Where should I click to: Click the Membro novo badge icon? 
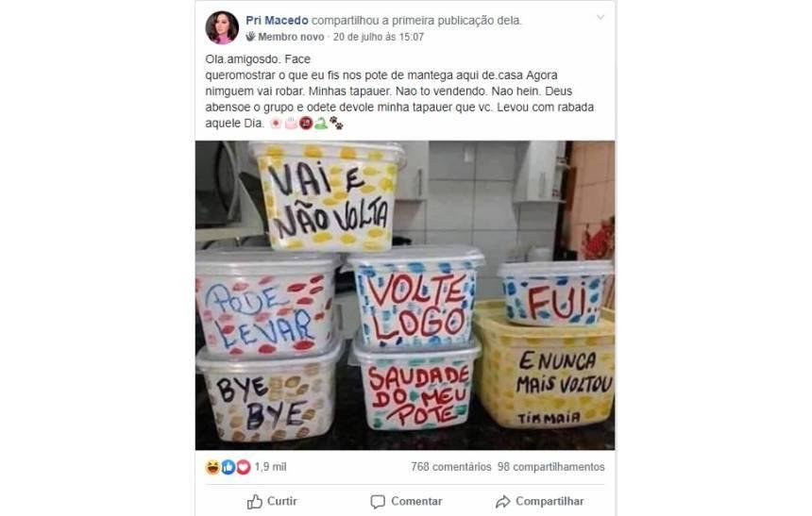point(250,36)
